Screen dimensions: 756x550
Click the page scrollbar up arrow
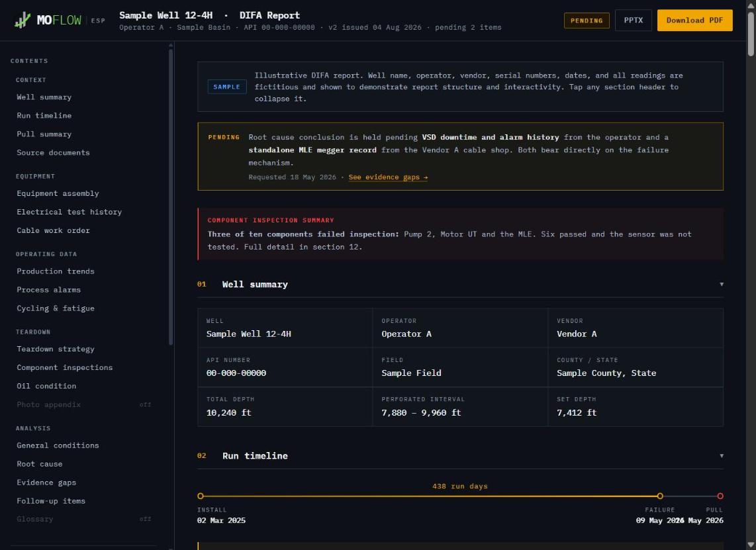[x=751, y=5]
